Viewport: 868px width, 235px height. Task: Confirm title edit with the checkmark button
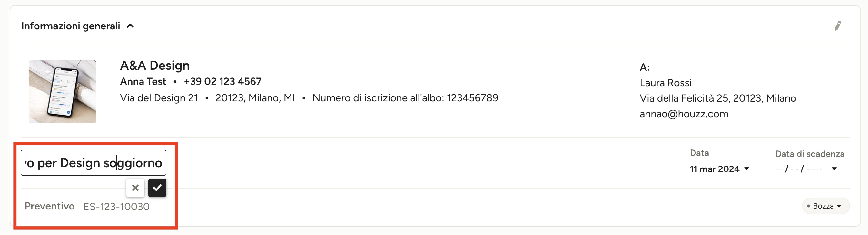[x=157, y=188]
